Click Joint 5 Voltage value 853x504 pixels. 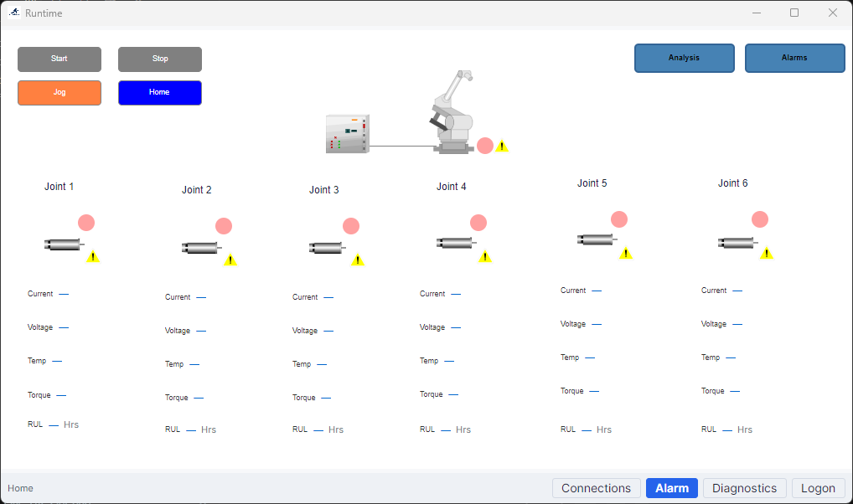tap(597, 325)
